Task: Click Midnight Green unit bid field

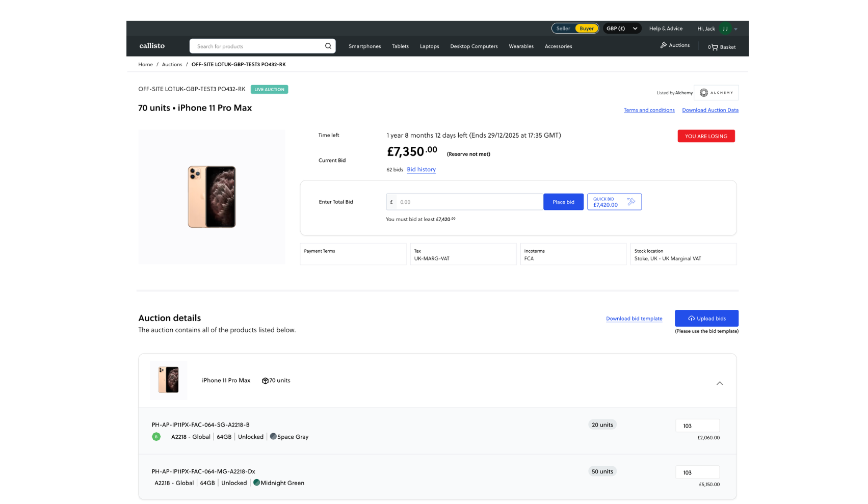Action: (x=697, y=472)
